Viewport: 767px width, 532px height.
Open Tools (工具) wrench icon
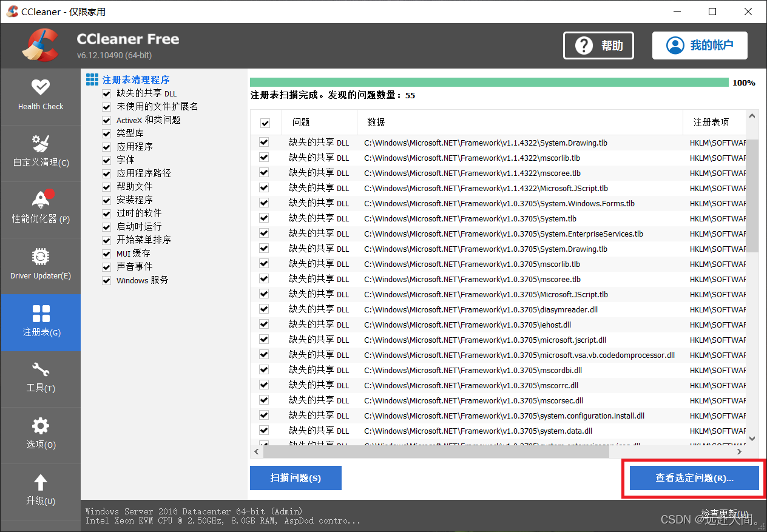41,369
